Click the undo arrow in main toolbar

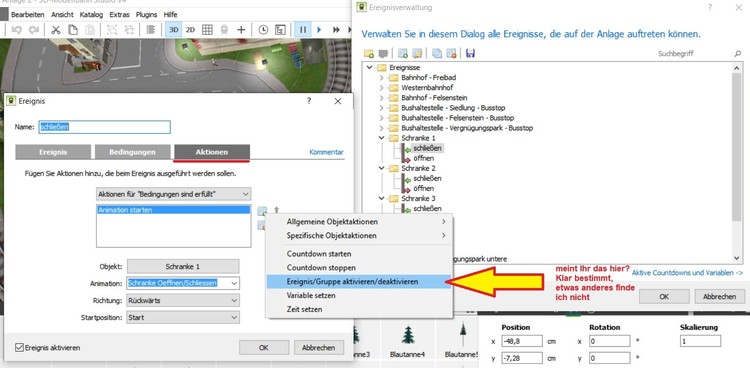pos(17,30)
